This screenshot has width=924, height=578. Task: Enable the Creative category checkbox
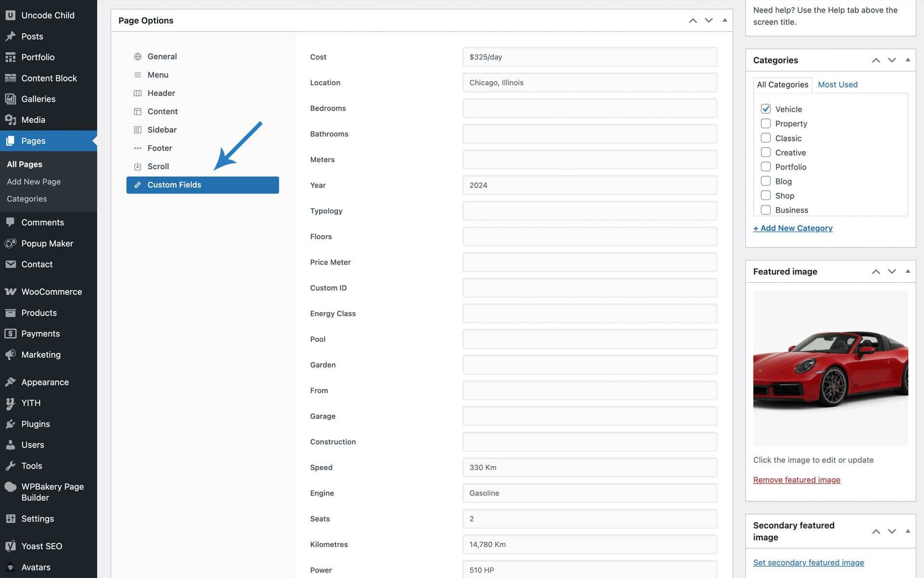tap(766, 153)
